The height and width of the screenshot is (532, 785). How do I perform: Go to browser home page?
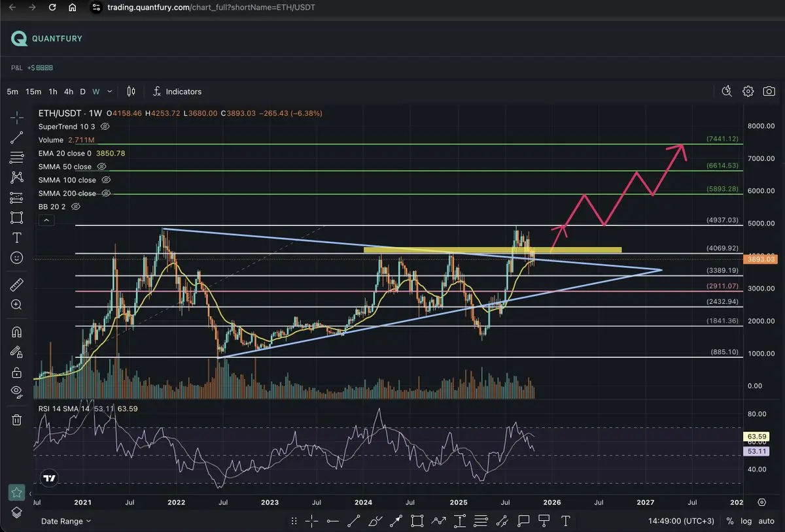72,8
